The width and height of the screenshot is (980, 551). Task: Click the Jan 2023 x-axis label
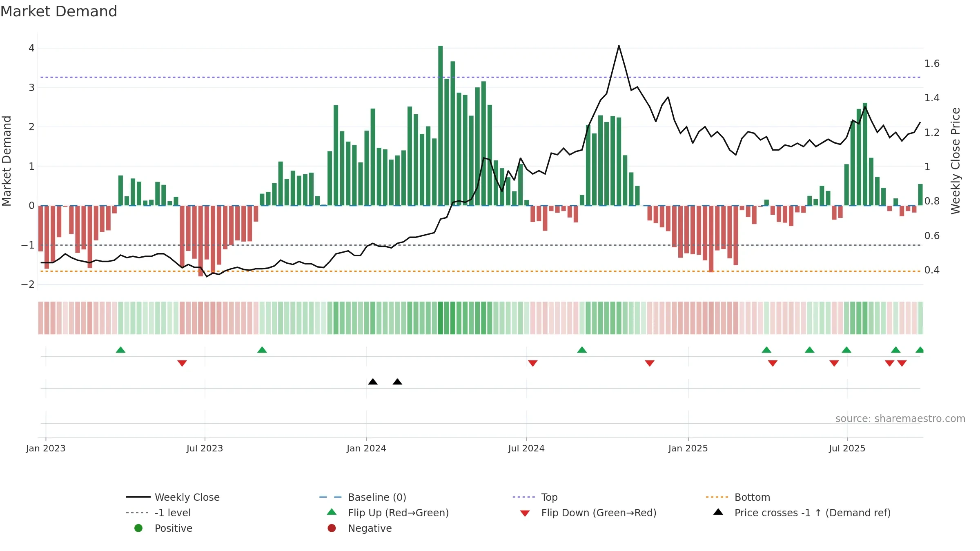click(46, 448)
